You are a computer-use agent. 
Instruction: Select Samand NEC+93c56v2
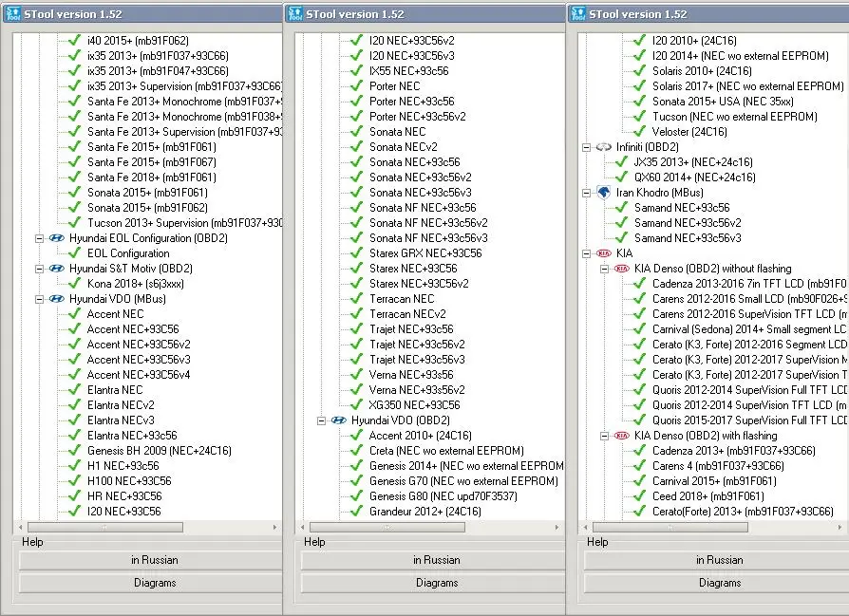click(x=688, y=222)
